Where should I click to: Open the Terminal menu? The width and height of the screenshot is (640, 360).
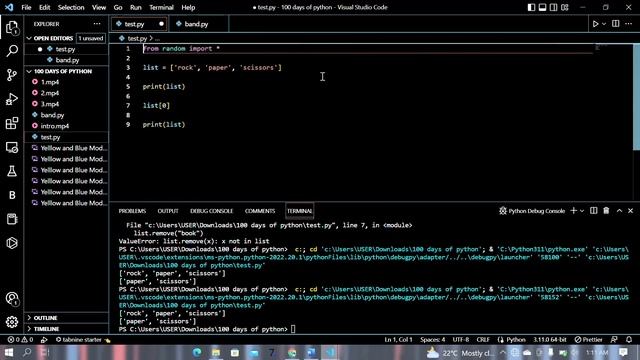pos(161,7)
